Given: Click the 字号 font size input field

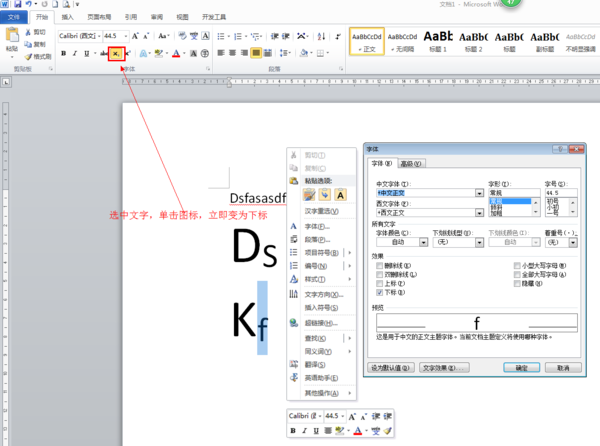Looking at the screenshot, I should click(558, 192).
